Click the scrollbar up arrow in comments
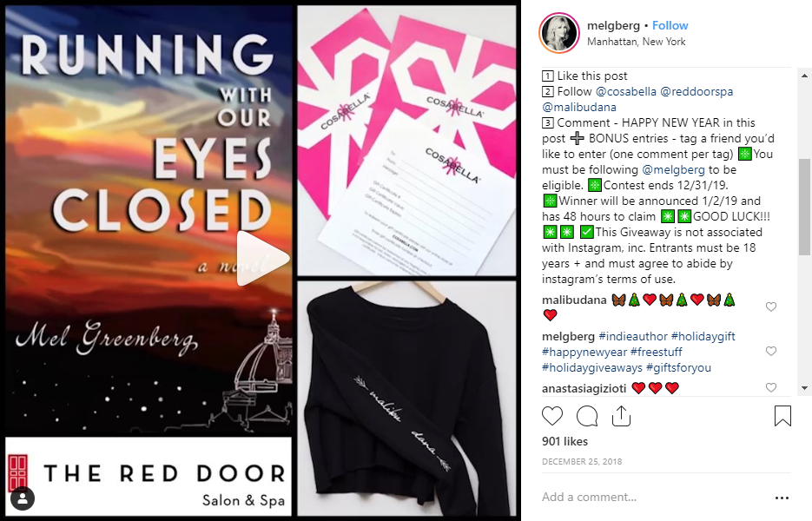Viewport: 812px width, 521px height. coord(804,76)
